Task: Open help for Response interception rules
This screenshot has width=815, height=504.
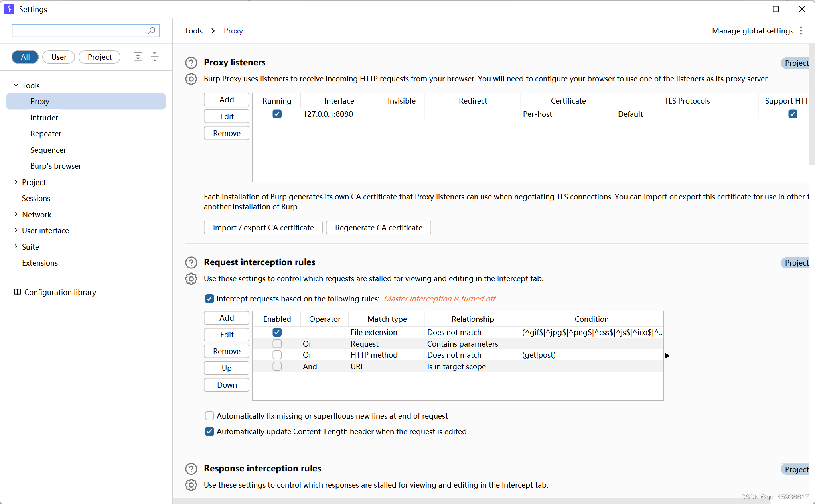Action: (191, 469)
